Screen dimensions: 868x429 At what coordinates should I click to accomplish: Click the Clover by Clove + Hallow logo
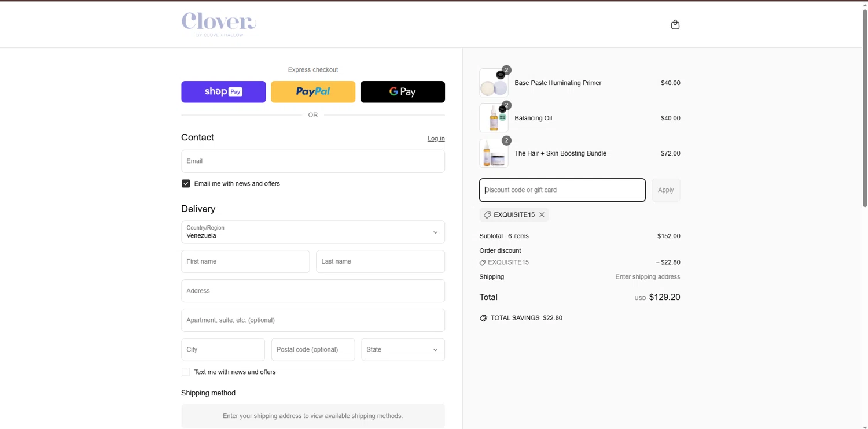(x=219, y=24)
